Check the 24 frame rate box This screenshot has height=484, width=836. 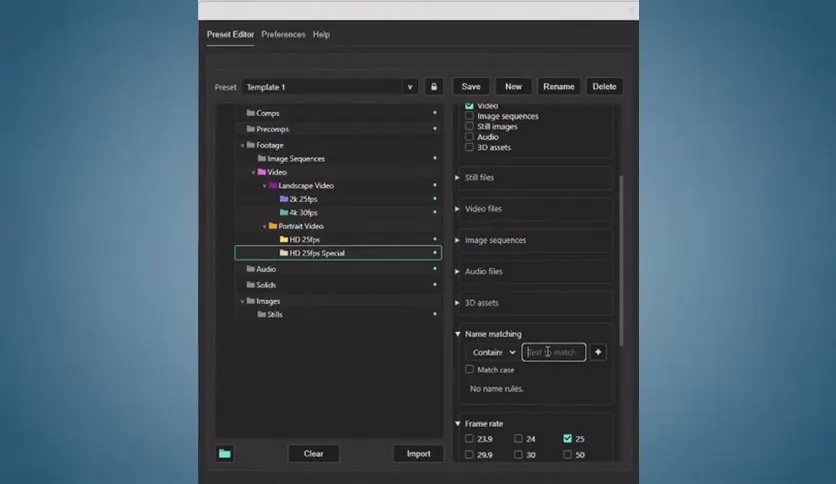coord(518,438)
